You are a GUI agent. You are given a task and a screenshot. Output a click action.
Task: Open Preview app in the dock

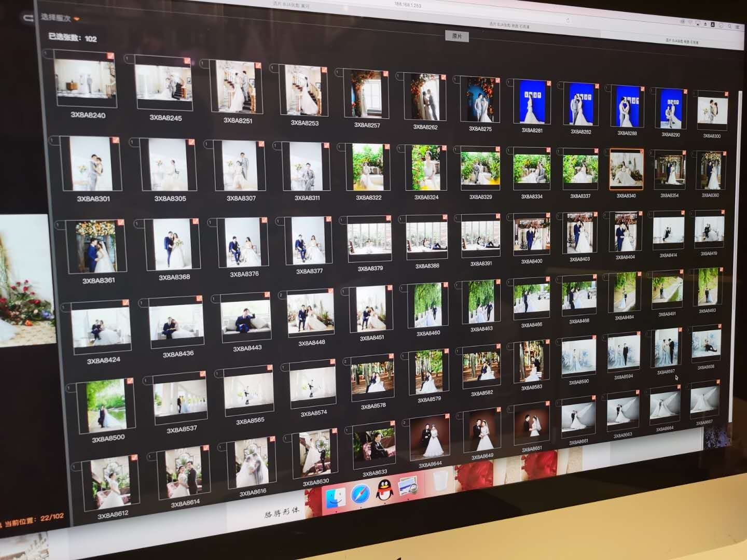409,487
